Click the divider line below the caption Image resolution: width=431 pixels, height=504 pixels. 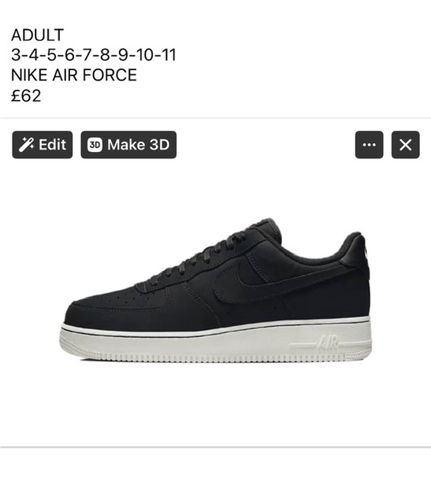coord(216,118)
